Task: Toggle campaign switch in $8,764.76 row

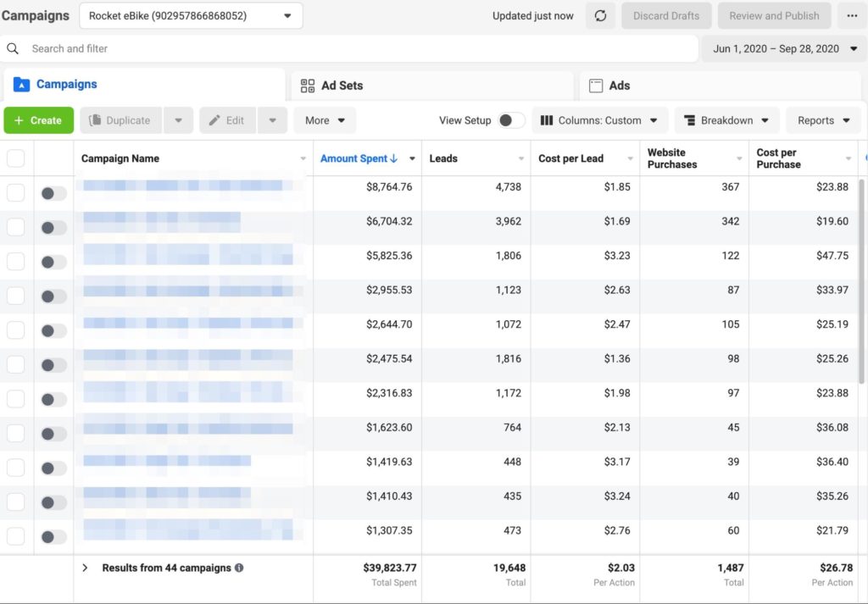Action: [53, 193]
